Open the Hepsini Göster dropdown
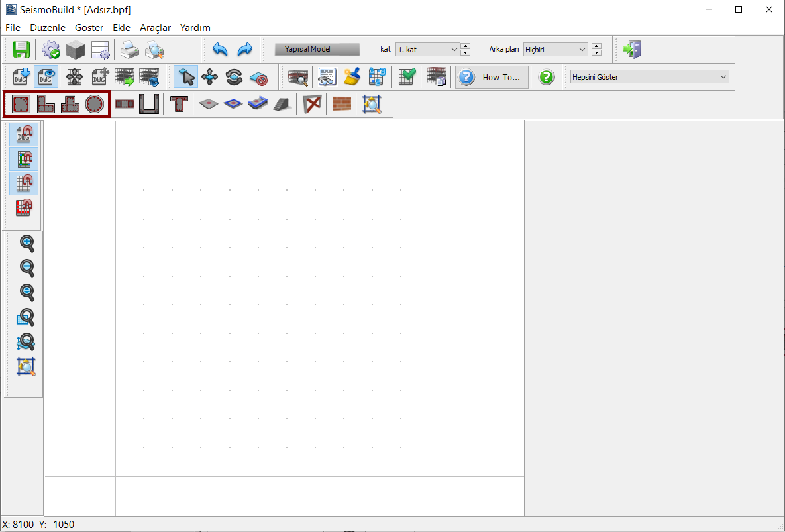Viewport: 785px width, 532px height. (x=649, y=77)
